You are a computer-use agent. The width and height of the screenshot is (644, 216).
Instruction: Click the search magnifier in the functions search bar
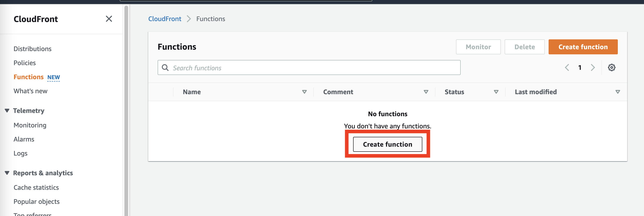pyautogui.click(x=166, y=68)
